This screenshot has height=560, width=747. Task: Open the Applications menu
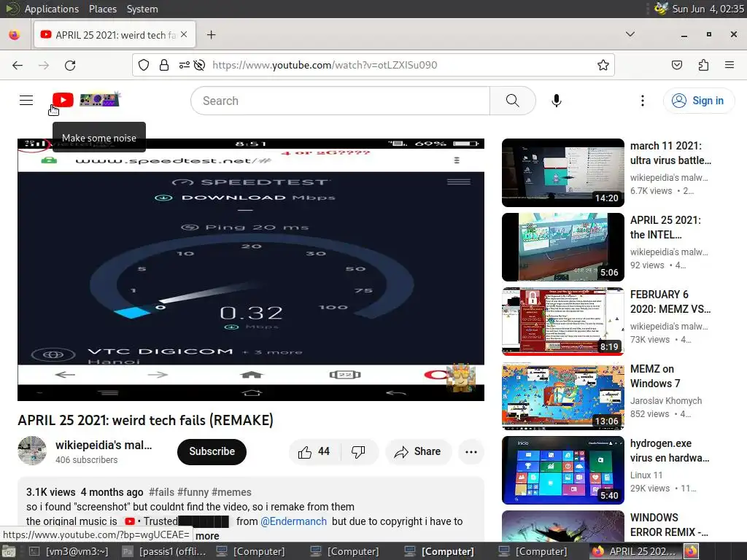click(52, 9)
